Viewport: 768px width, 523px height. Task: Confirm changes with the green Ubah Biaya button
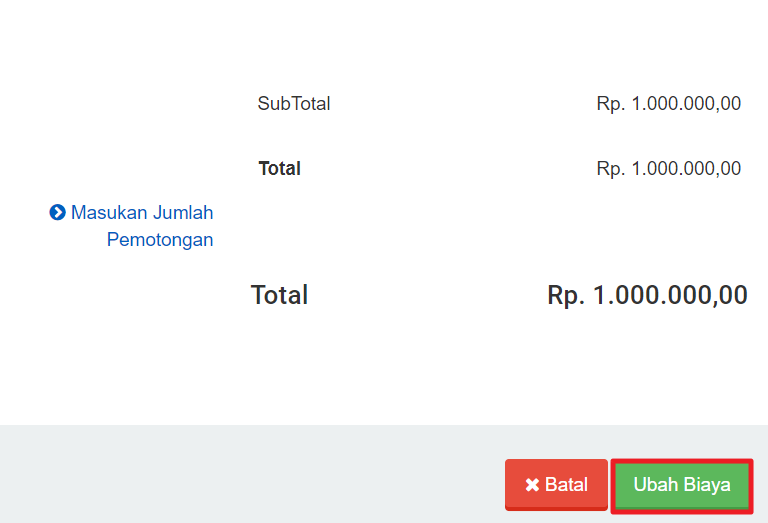click(682, 485)
